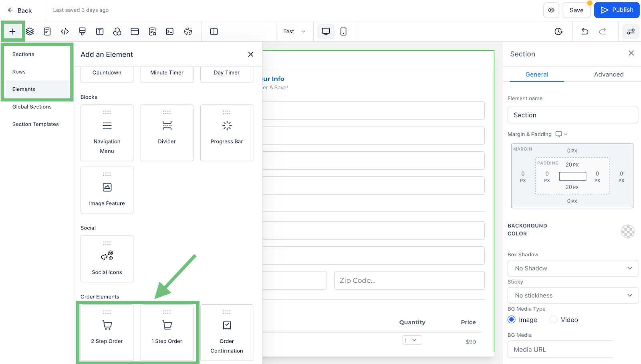The image size is (641, 364).
Task: Switch to the General tab
Action: coord(537,74)
